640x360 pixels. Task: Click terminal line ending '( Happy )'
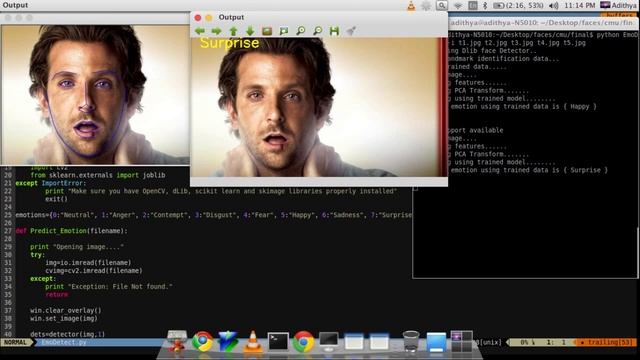click(522, 107)
